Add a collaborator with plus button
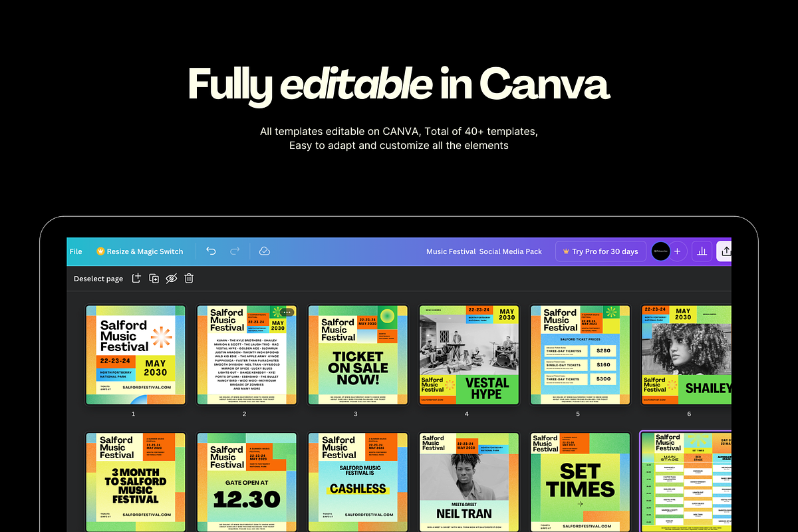798x532 pixels. 678,251
